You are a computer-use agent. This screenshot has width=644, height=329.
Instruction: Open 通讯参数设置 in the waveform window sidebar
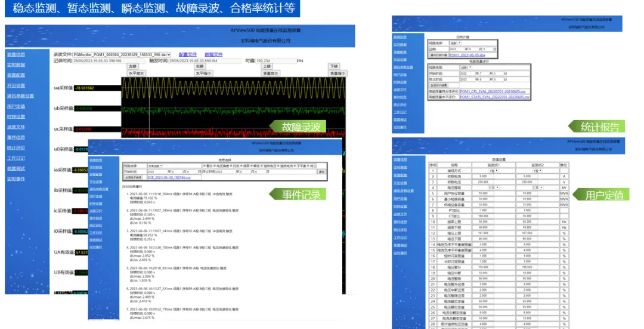click(20, 96)
